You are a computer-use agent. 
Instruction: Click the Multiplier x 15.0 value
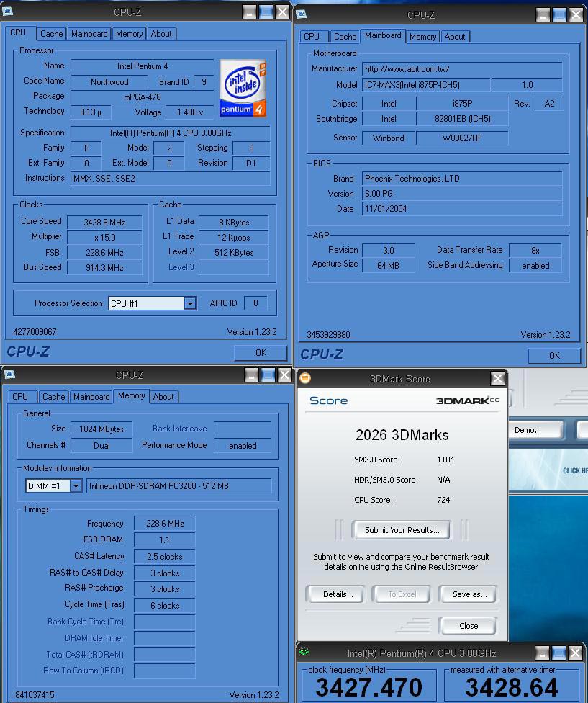tap(104, 238)
